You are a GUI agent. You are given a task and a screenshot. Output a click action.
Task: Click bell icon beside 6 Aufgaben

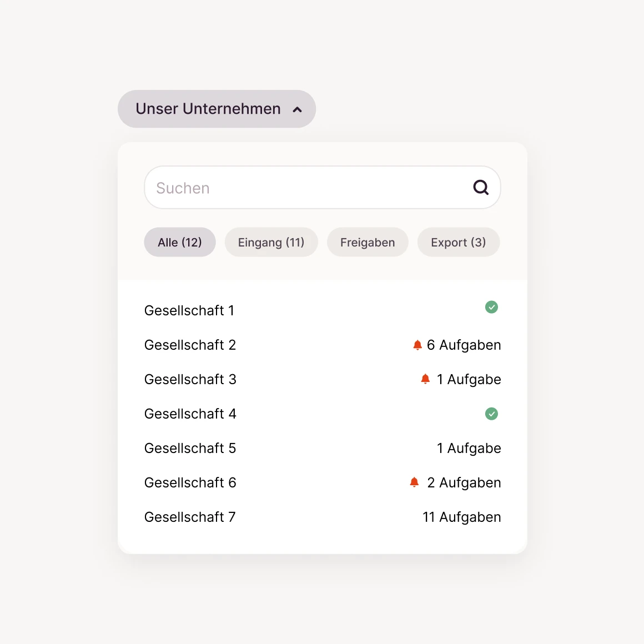[x=417, y=345]
